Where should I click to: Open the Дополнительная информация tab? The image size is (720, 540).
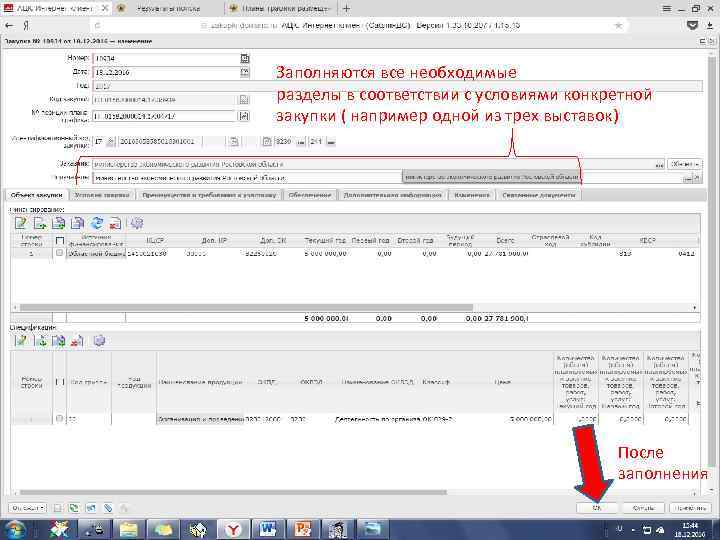[x=392, y=195]
